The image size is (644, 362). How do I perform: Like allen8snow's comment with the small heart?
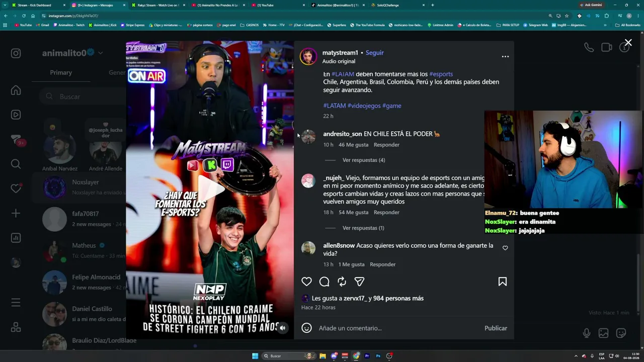[x=505, y=248]
